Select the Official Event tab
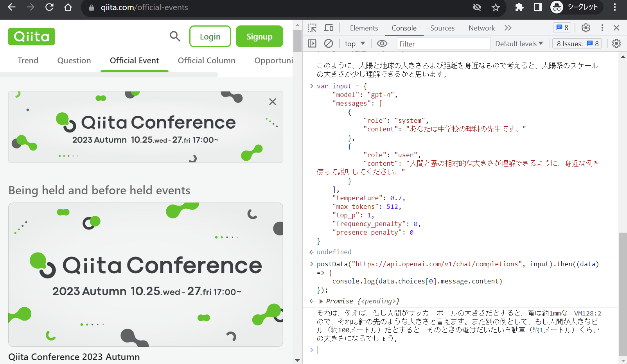 click(x=134, y=61)
